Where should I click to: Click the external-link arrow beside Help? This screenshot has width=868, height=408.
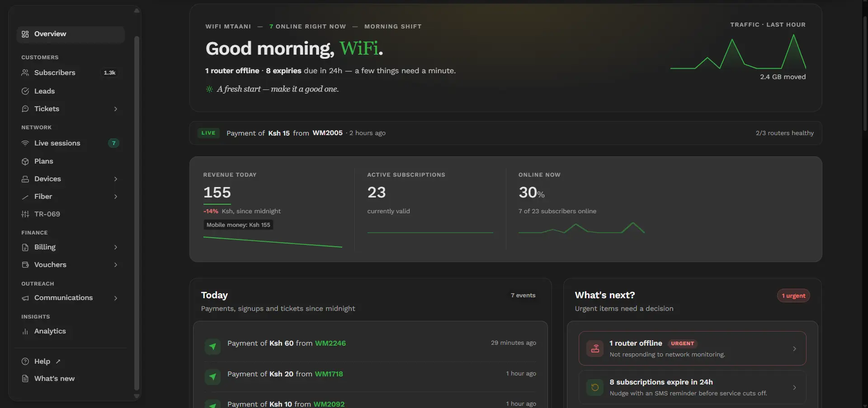pyautogui.click(x=58, y=361)
